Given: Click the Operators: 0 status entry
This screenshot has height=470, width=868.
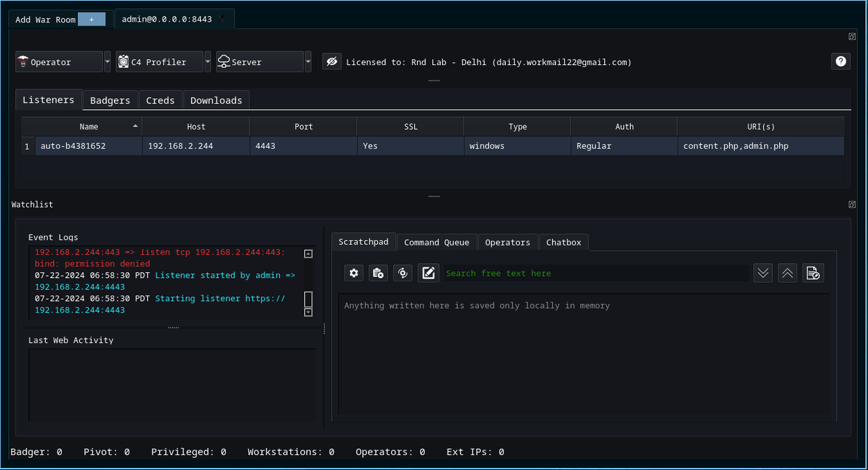Looking at the screenshot, I should (x=391, y=452).
